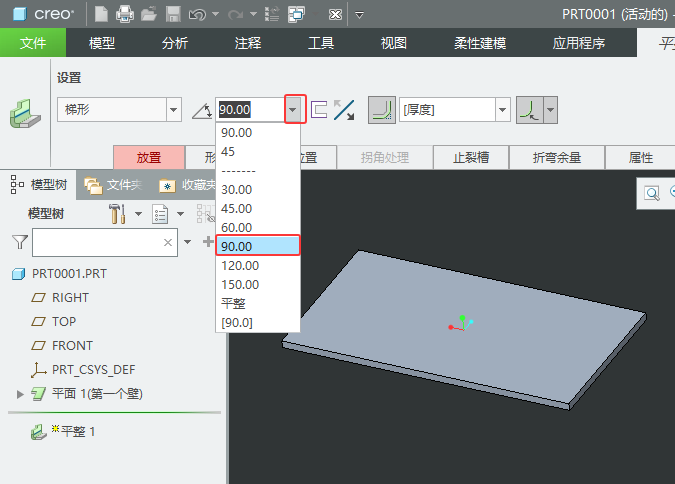Select 30.00 in angle list
Image resolution: width=675 pixels, height=484 pixels.
pyautogui.click(x=257, y=189)
